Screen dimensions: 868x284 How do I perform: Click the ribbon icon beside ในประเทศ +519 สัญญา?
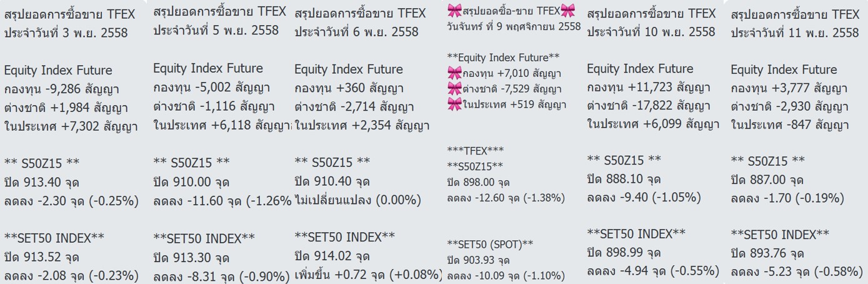(x=455, y=105)
